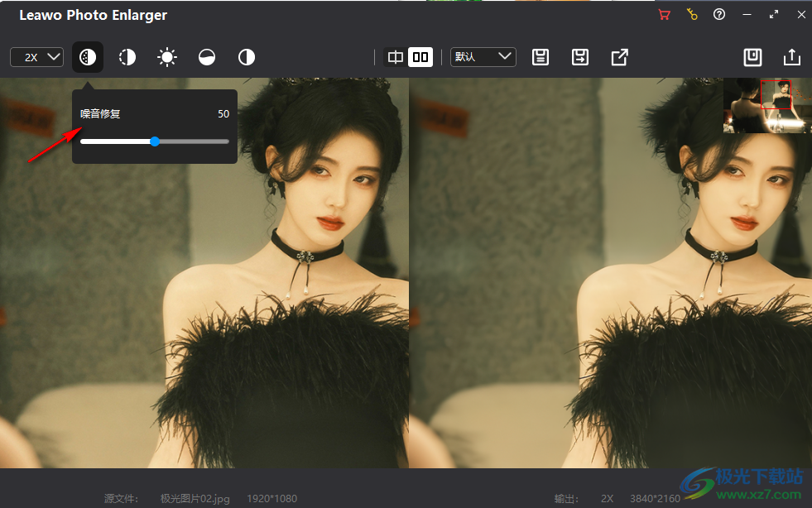Select the noise repair adjustment tool

pyautogui.click(x=88, y=57)
